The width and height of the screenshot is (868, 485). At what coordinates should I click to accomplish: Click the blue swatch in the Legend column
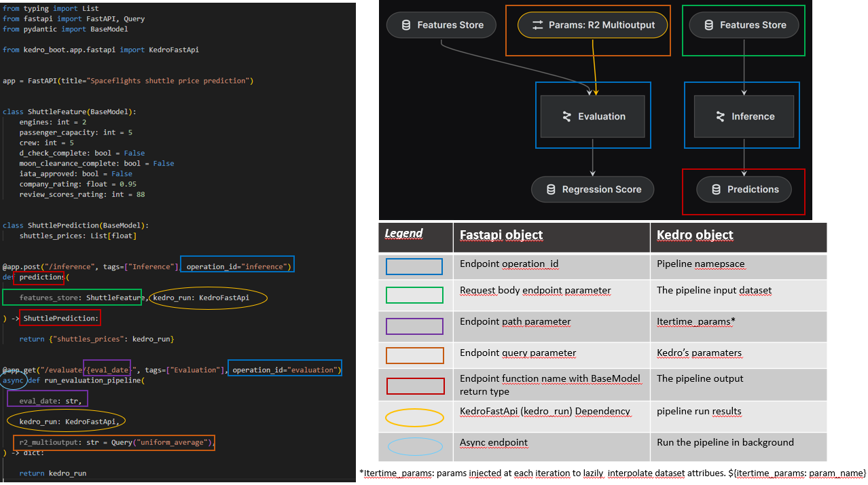(x=414, y=266)
